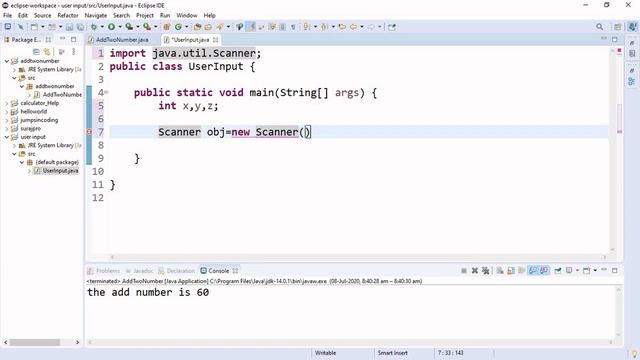Click the error marker on line 7
Screen dimensions: 640x360
pyautogui.click(x=89, y=132)
